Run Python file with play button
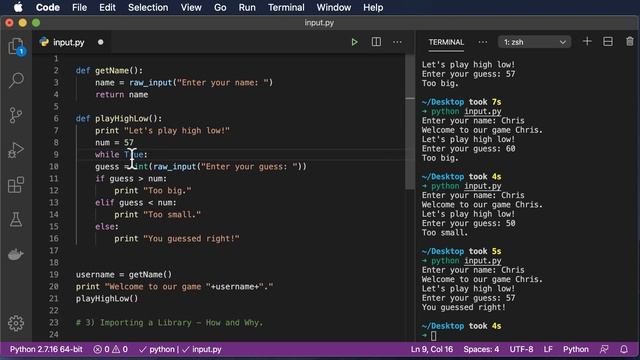640x360 pixels. click(354, 42)
